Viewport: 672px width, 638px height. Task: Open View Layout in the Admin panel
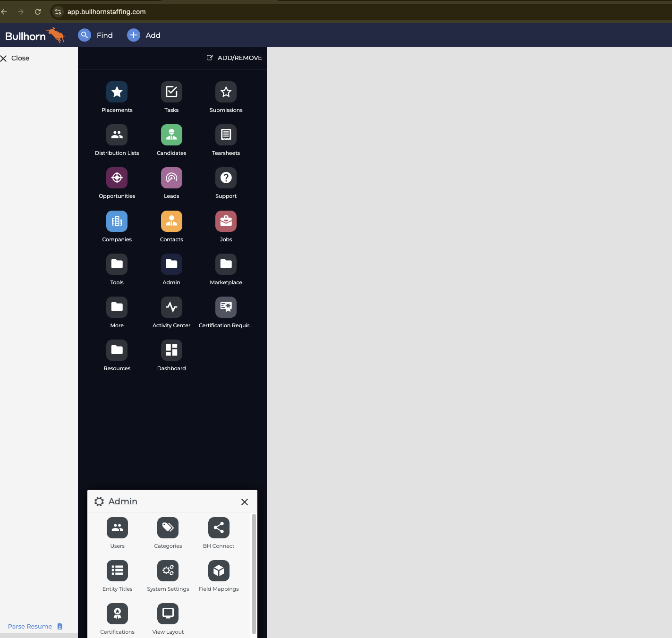pos(168,614)
